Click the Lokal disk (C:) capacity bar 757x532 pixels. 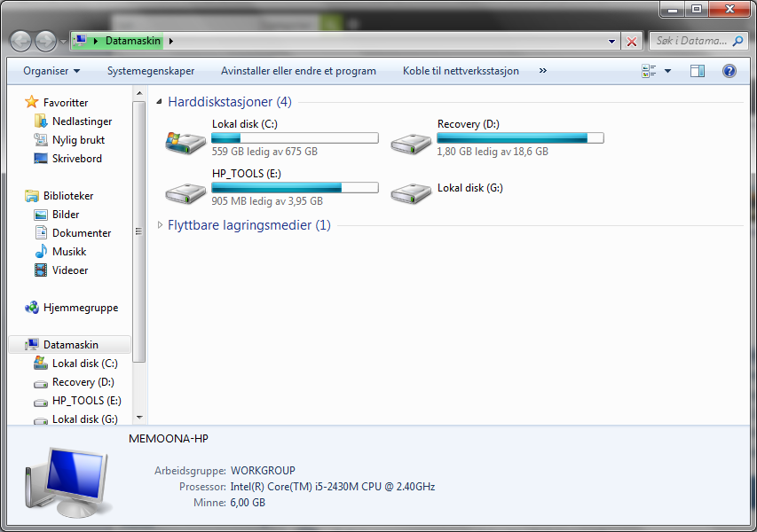pos(295,138)
